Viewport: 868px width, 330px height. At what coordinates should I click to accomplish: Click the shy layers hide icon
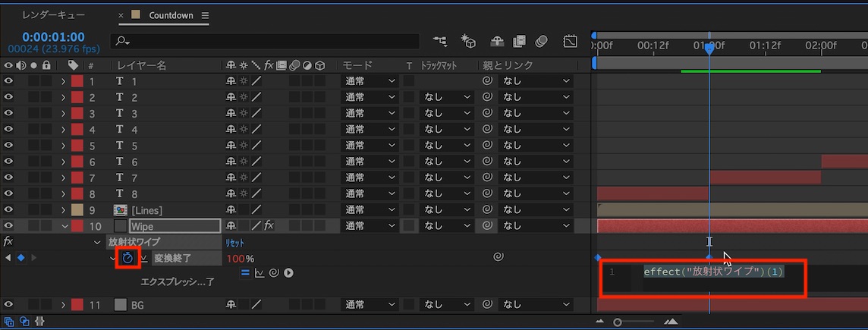[497, 41]
